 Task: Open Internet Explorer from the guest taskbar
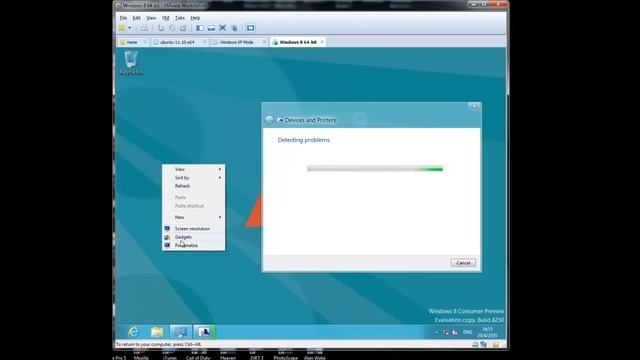[133, 332]
